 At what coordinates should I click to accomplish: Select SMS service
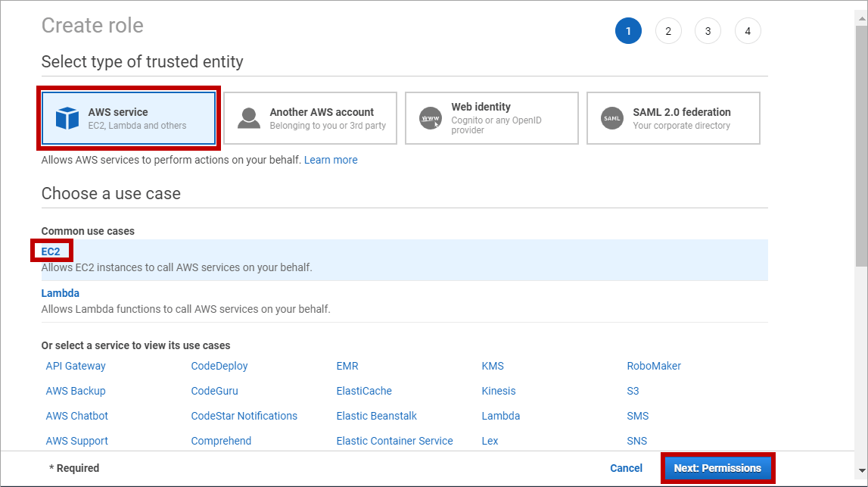pos(638,416)
